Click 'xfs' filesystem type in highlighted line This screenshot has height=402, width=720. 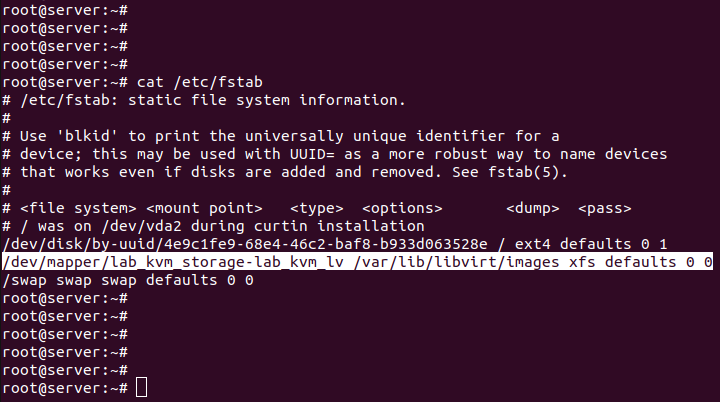[582, 262]
